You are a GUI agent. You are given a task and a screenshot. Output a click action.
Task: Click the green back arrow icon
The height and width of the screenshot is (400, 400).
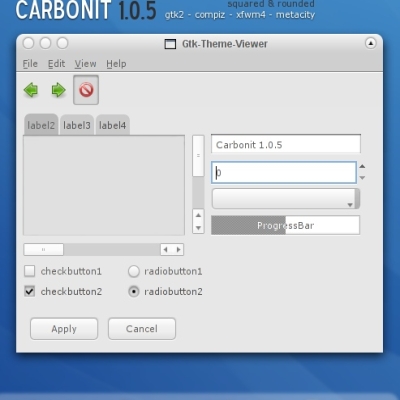click(x=31, y=90)
